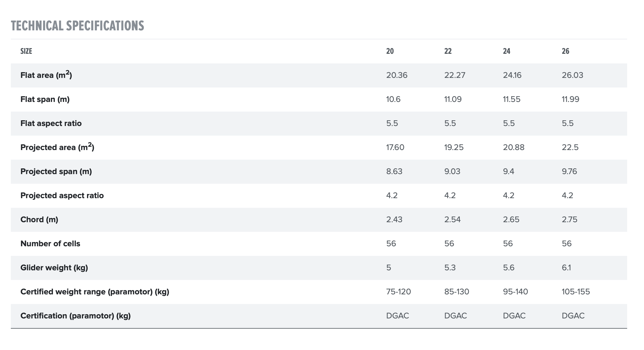Select the 6.1 glider weight value
Viewport: 644px width, 350px height.
point(566,268)
